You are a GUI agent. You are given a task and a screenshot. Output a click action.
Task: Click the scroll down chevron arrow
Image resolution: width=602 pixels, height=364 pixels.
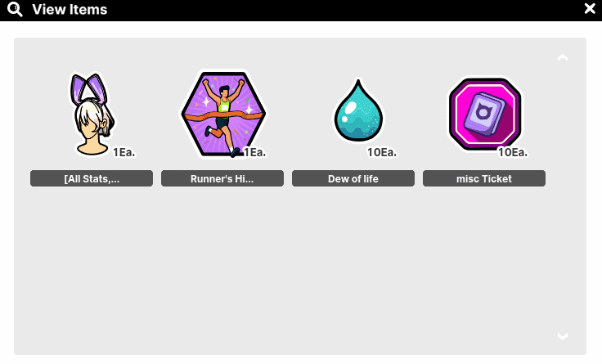pos(563,336)
